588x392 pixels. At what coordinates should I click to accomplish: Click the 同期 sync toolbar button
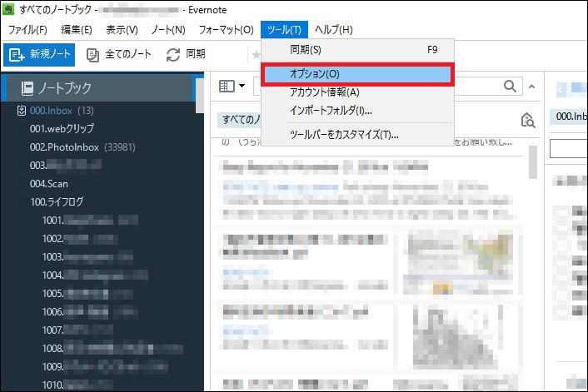(186, 55)
